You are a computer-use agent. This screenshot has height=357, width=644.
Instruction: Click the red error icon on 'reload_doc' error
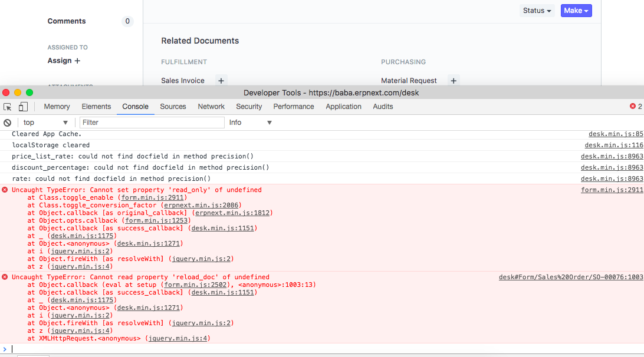click(x=6, y=277)
